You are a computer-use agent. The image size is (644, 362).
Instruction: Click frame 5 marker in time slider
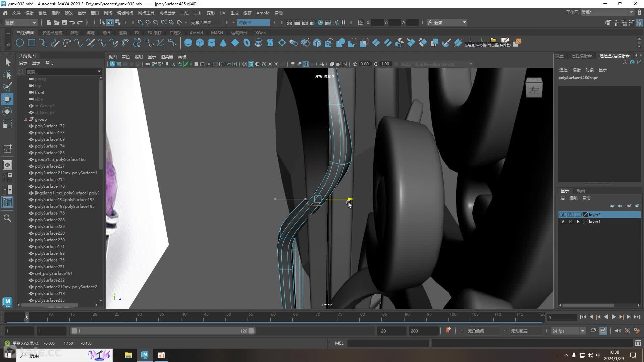(x=26, y=317)
